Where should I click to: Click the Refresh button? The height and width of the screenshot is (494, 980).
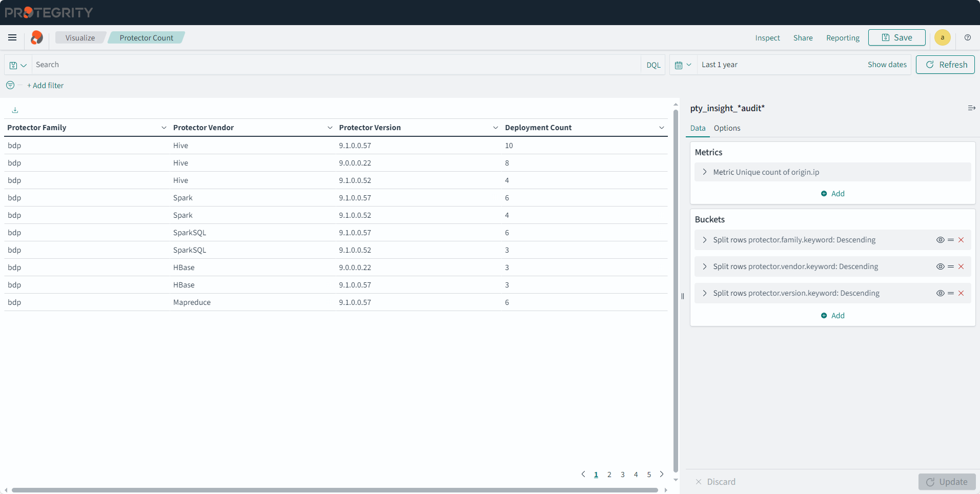(x=945, y=65)
